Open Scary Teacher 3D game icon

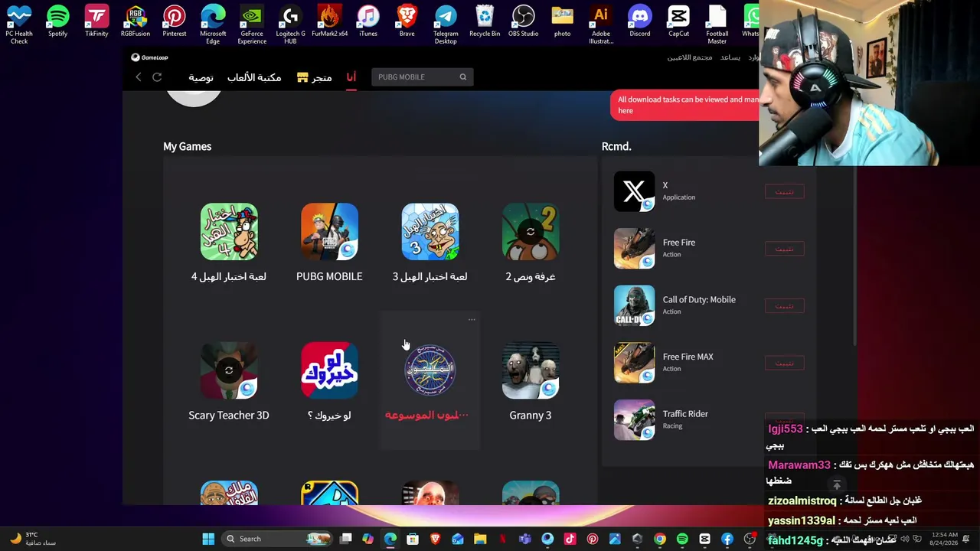coord(229,370)
